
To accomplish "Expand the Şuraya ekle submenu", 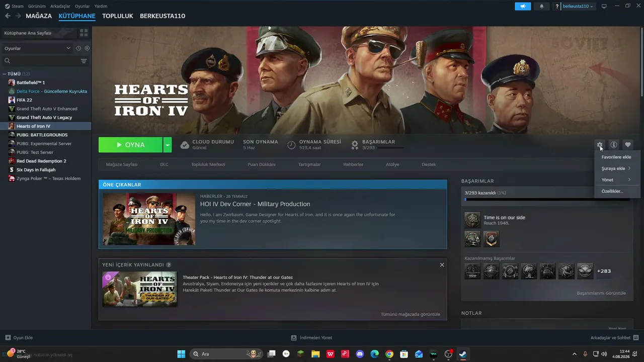I will click(617, 168).
